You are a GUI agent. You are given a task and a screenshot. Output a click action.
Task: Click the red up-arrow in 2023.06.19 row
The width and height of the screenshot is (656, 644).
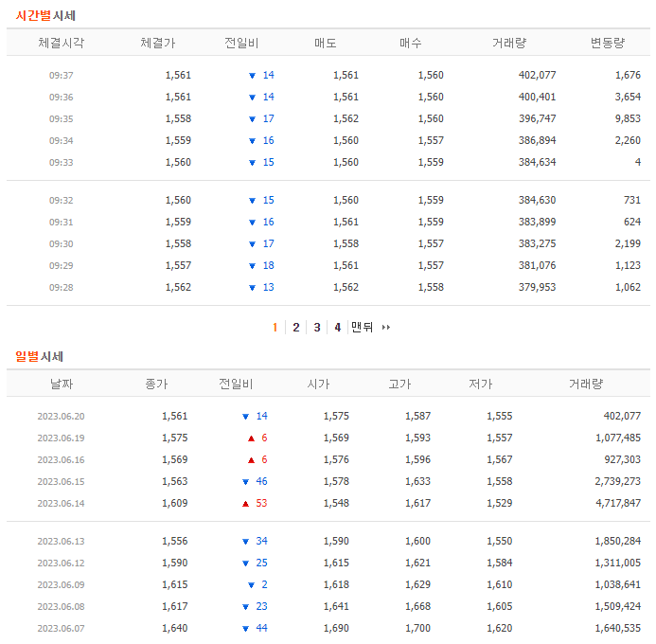coord(251,438)
